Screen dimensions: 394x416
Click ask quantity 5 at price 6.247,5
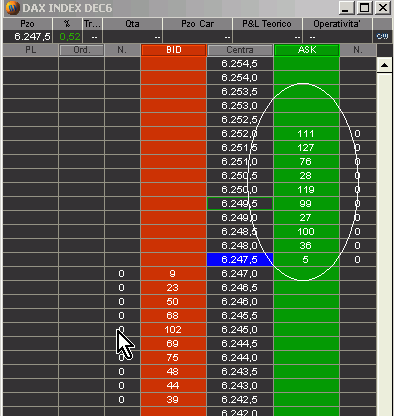pyautogui.click(x=306, y=260)
